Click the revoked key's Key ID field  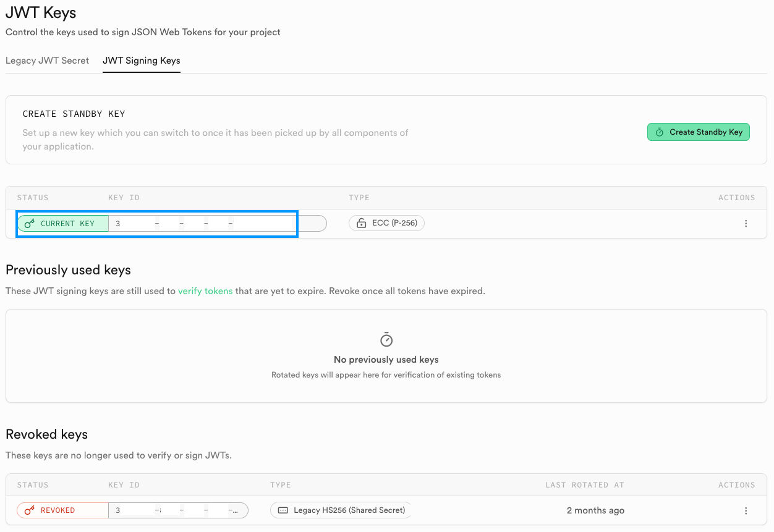coord(178,510)
